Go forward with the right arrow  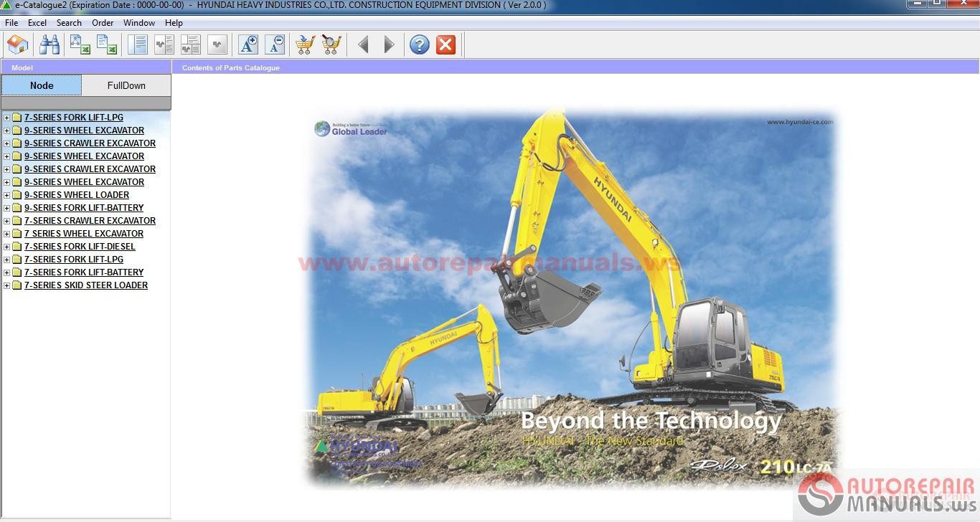(x=389, y=44)
